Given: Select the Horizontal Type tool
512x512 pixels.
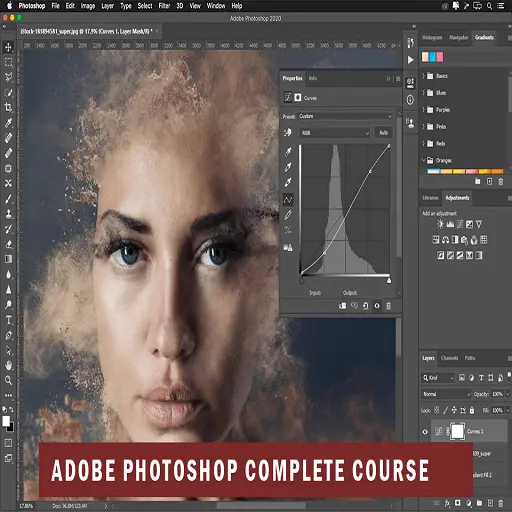Looking at the screenshot, I should click(8, 320).
